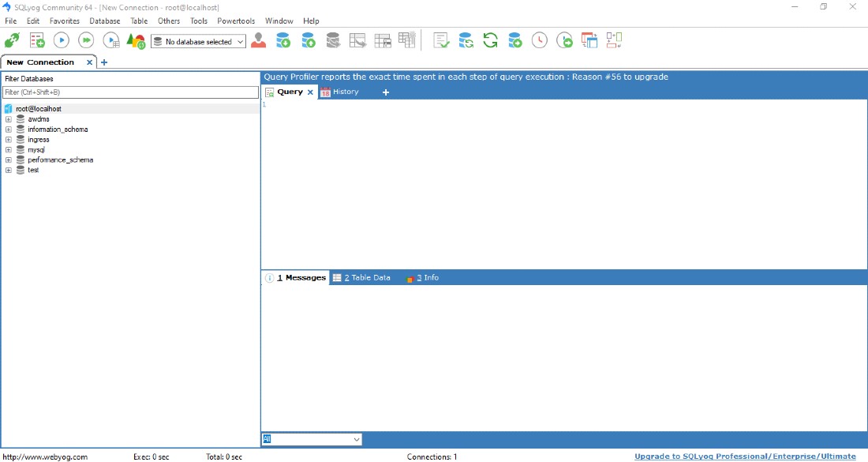This screenshot has width=868, height=462.
Task: Open the Favorites menu
Action: click(65, 21)
